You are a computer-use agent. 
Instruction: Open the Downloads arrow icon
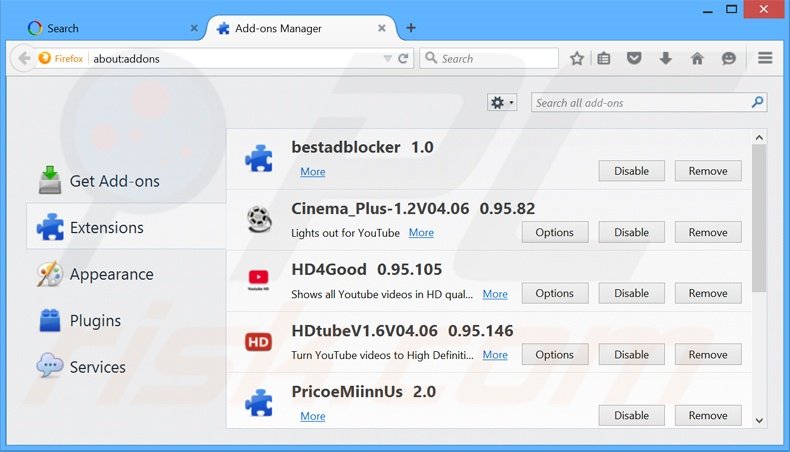666,58
